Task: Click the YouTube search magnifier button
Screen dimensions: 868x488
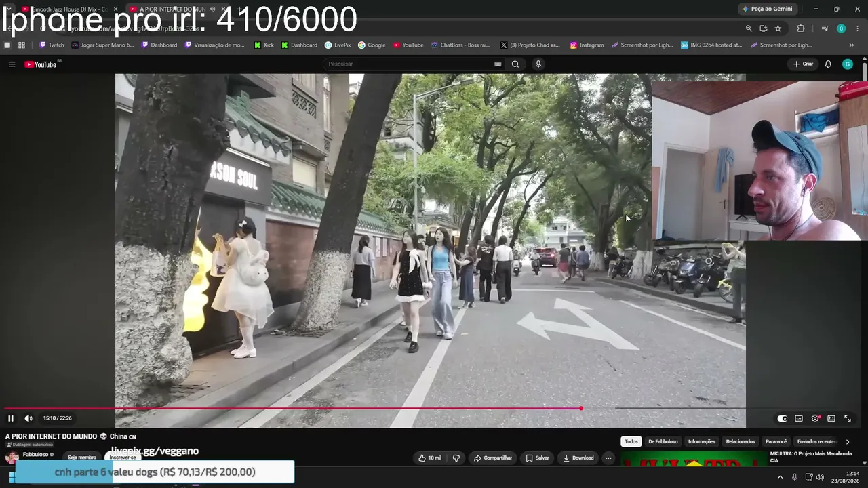Action: point(515,64)
